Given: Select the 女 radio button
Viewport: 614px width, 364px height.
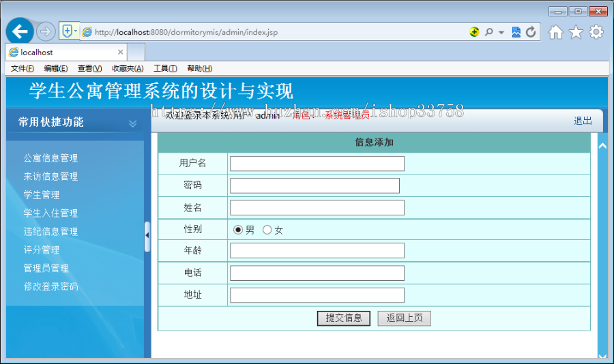Looking at the screenshot, I should point(267,230).
